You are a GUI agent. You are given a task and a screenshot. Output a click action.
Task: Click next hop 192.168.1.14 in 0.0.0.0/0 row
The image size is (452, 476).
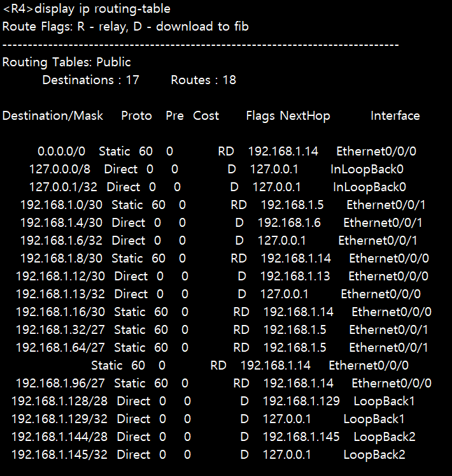283,151
